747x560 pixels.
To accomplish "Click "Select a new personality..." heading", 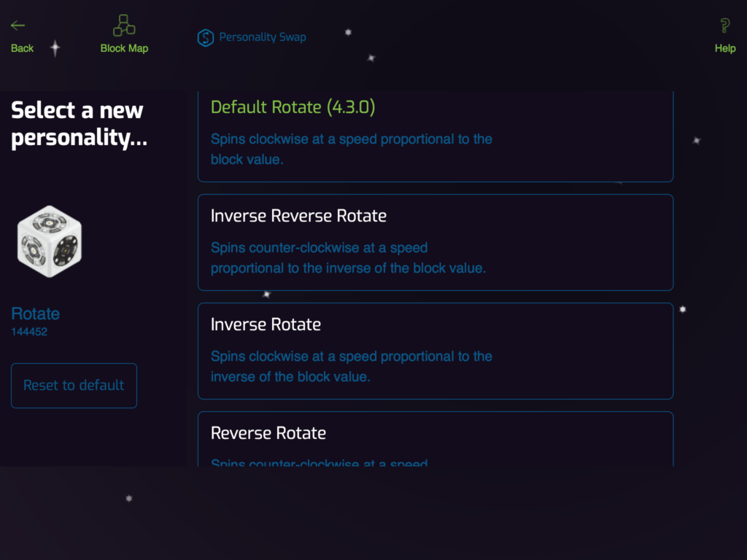I will (x=79, y=124).
